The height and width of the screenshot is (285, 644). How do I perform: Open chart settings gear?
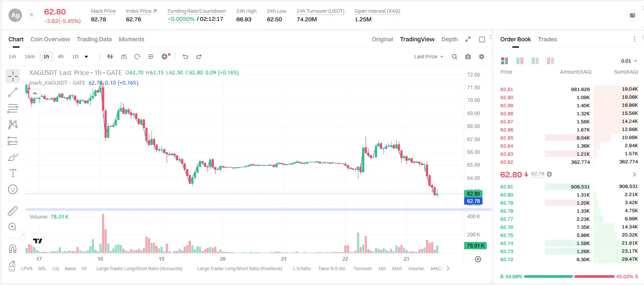click(482, 57)
